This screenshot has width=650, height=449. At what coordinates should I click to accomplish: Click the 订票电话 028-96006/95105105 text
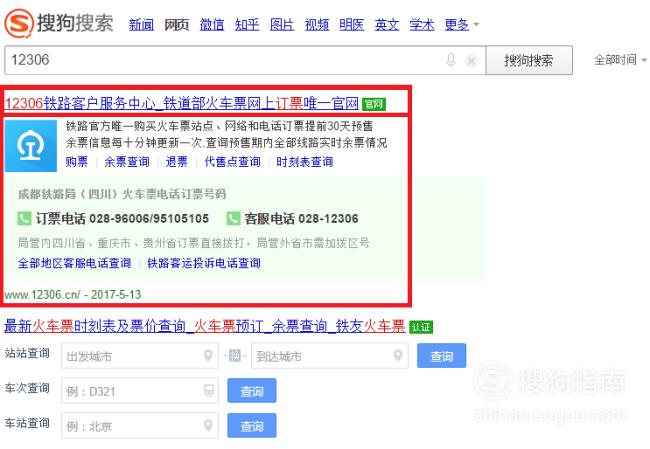(122, 218)
